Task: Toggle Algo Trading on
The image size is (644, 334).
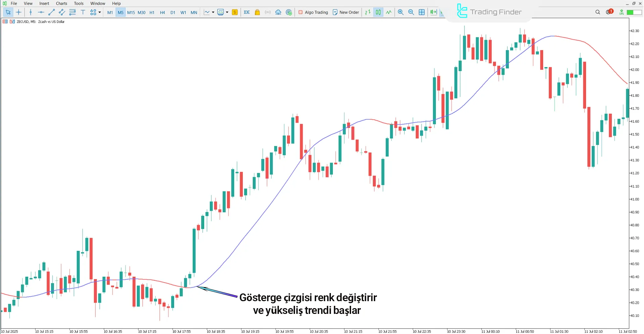Action: (313, 12)
